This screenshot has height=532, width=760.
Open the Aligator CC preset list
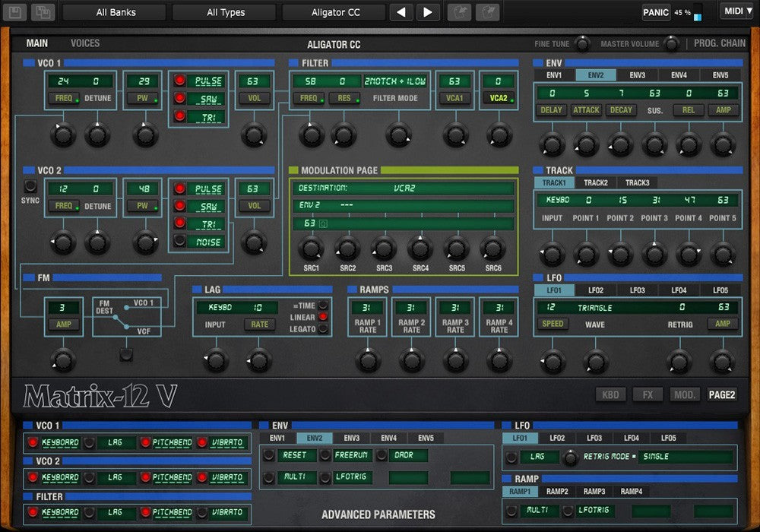pyautogui.click(x=335, y=12)
